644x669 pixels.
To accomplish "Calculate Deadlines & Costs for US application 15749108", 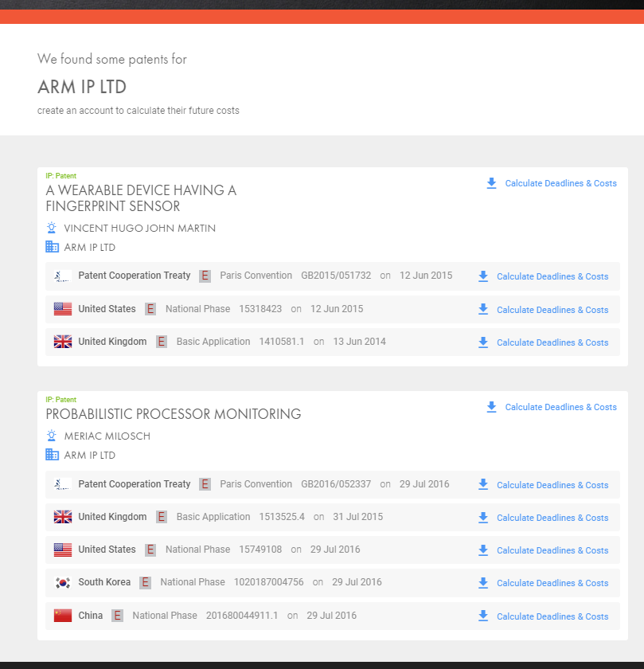I will click(x=552, y=550).
